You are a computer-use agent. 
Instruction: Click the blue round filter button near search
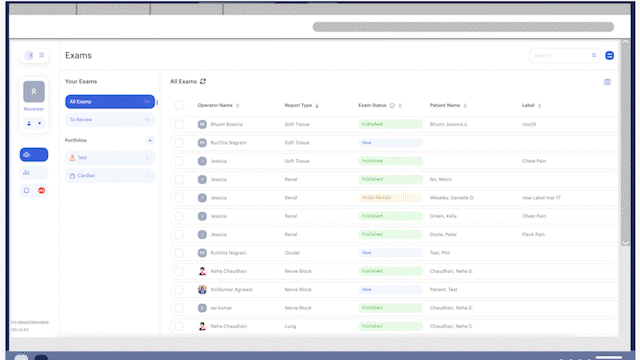tap(609, 56)
